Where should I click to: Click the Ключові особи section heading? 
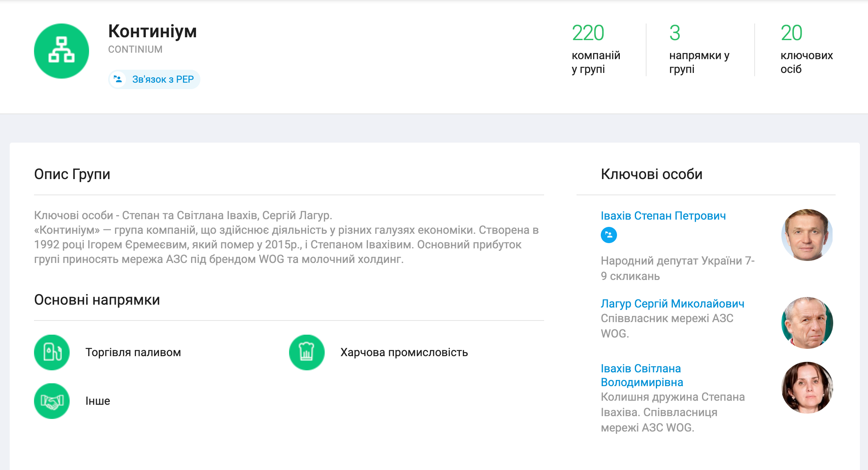point(651,174)
